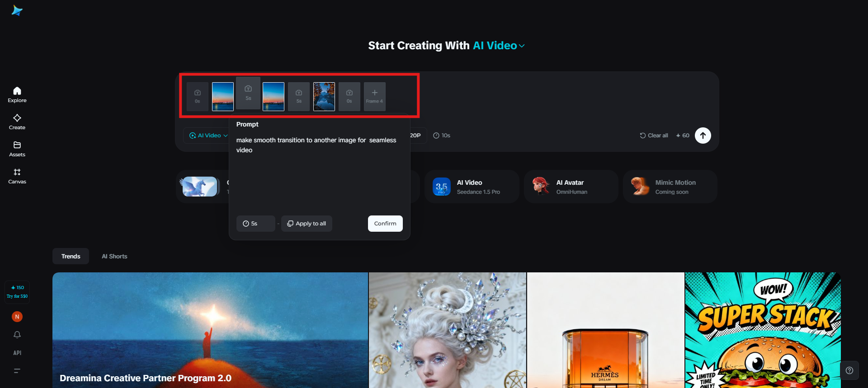Open the AI Video Seedance 1.5 Pro card
Image resolution: width=868 pixels, height=388 pixels.
(472, 187)
